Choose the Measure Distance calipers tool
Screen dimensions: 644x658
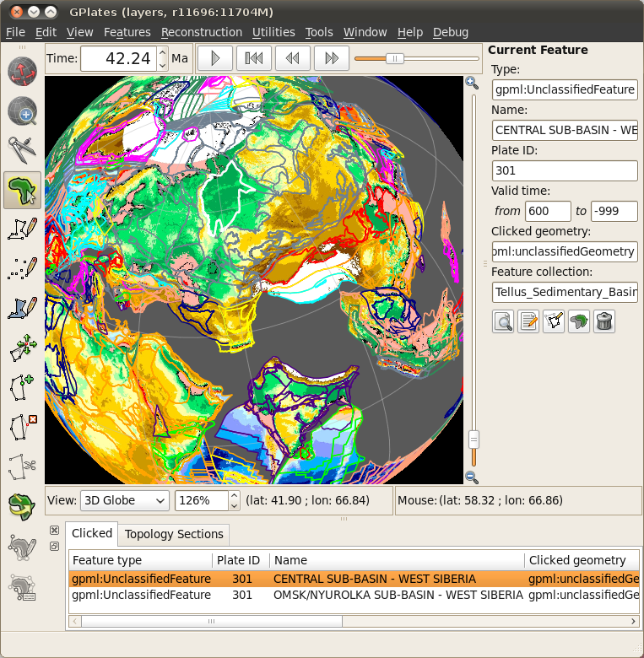click(22, 150)
